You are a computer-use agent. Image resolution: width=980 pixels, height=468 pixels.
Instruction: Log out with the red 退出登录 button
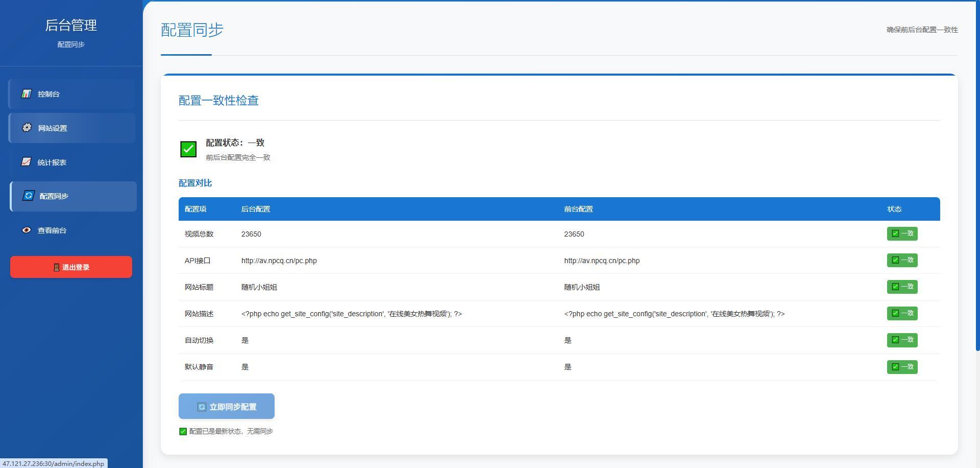tap(71, 267)
